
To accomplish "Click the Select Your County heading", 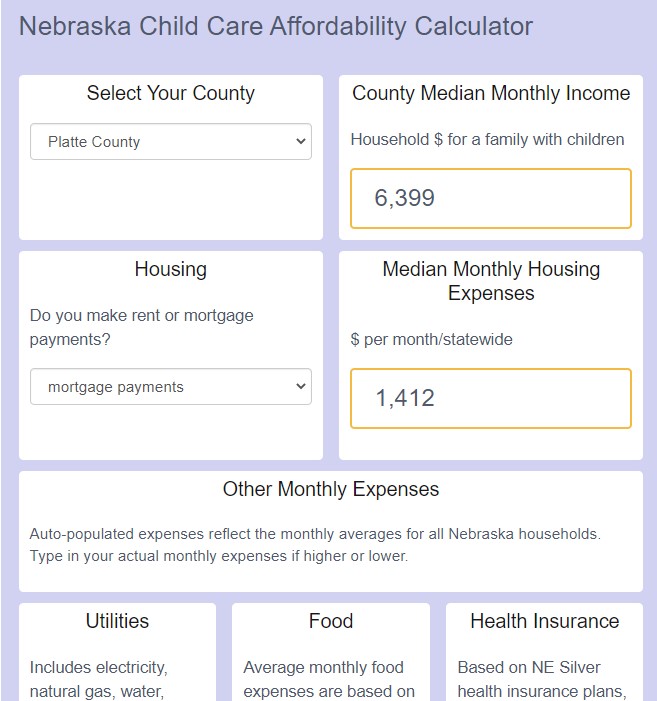I will (x=171, y=93).
